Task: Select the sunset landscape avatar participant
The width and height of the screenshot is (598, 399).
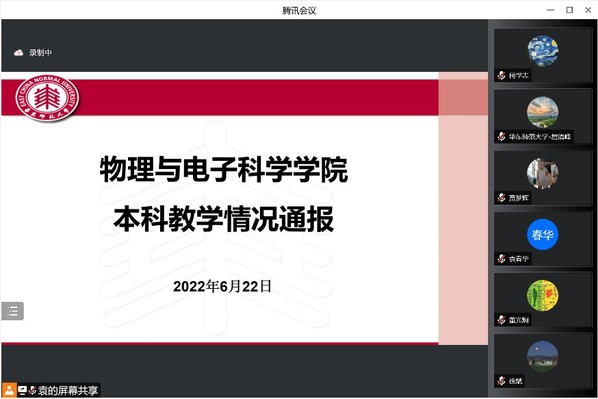Action: 543,112
